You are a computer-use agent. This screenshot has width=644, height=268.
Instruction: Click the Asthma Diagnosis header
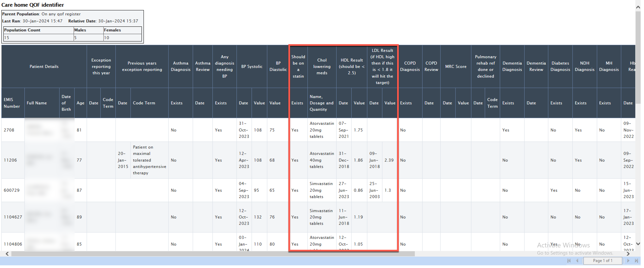pos(180,67)
